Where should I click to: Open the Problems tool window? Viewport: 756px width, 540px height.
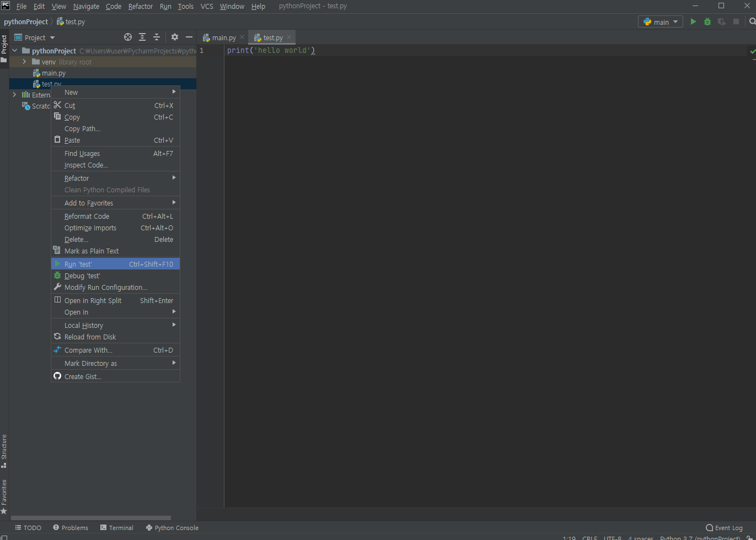point(71,528)
